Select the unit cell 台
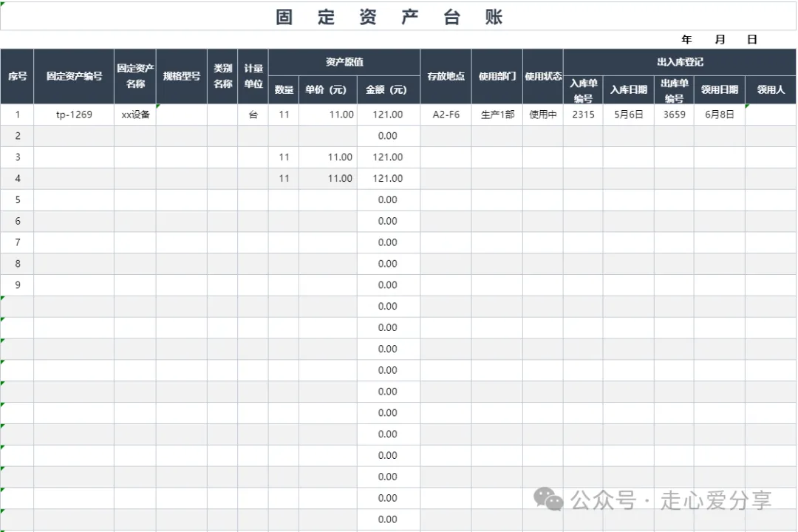The height and width of the screenshot is (532, 798). (253, 115)
